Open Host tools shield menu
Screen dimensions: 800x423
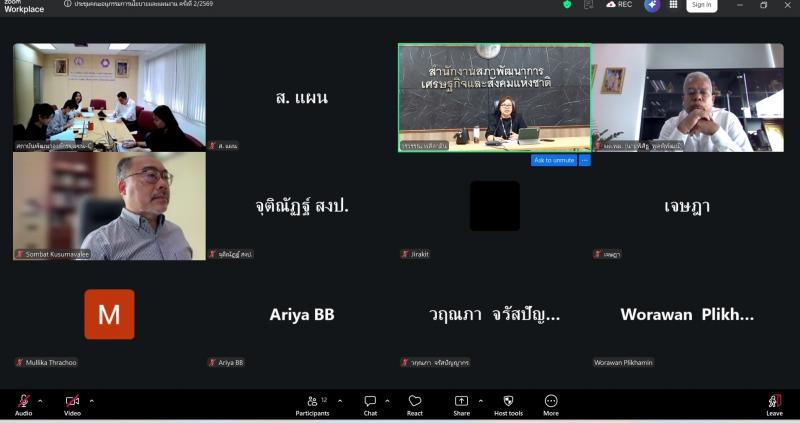click(x=508, y=405)
